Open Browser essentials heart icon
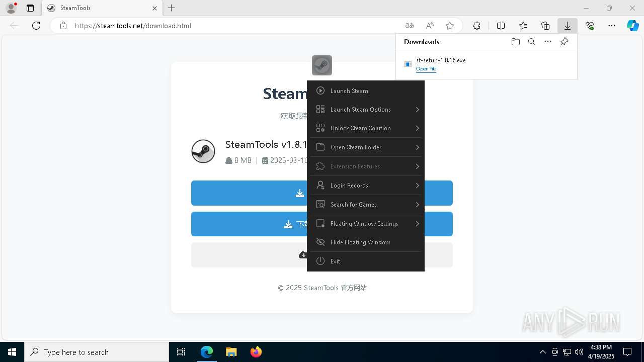This screenshot has width=644, height=362. pyautogui.click(x=590, y=26)
